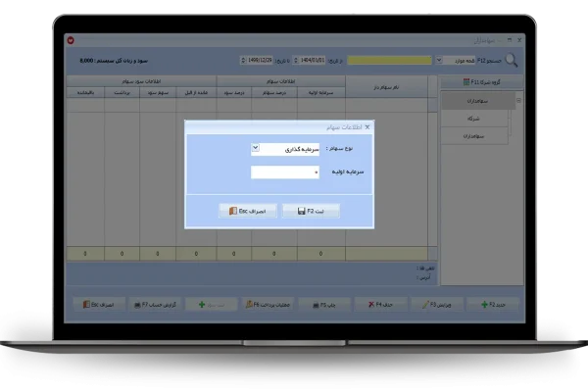Select the سهامداران tab in the right panel
588x392 pixels.
point(479,100)
